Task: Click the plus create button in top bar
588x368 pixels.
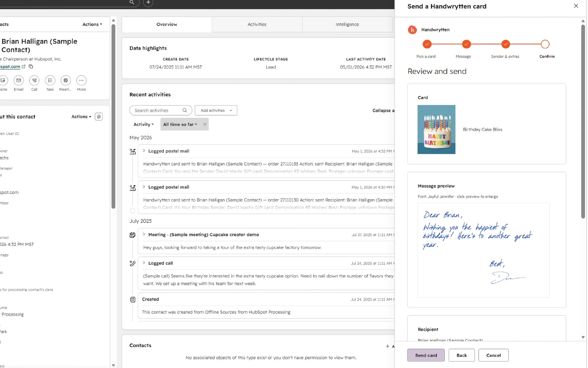Action: coord(148,2)
